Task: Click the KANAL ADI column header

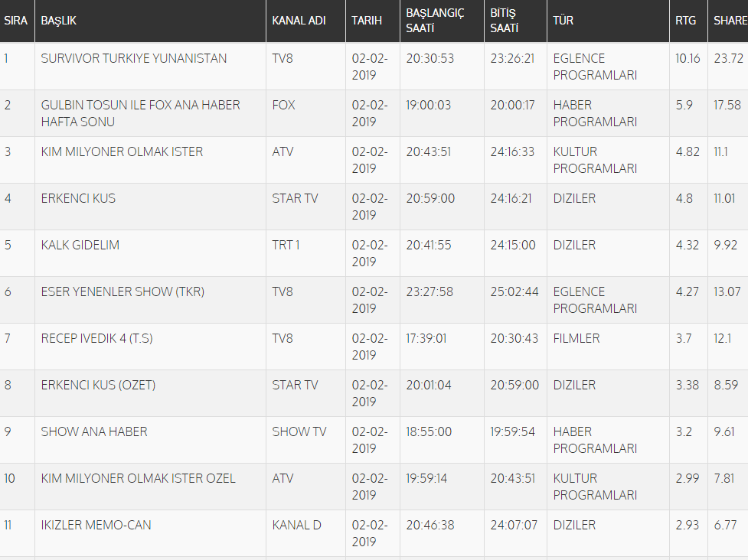Action: click(299, 21)
